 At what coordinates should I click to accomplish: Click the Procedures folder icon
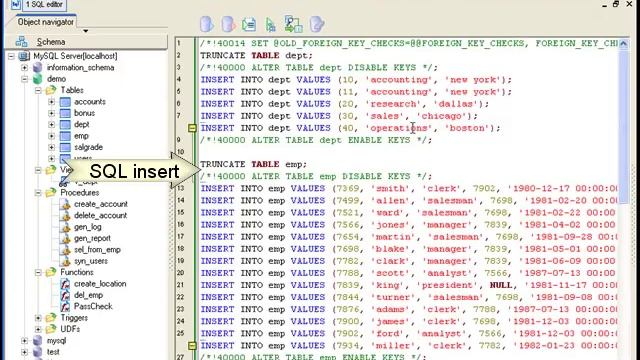[51, 192]
